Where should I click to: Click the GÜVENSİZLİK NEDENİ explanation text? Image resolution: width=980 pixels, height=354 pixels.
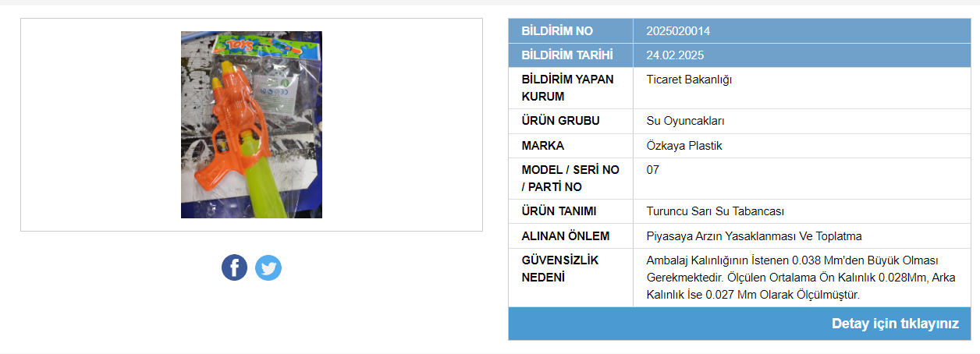801,278
